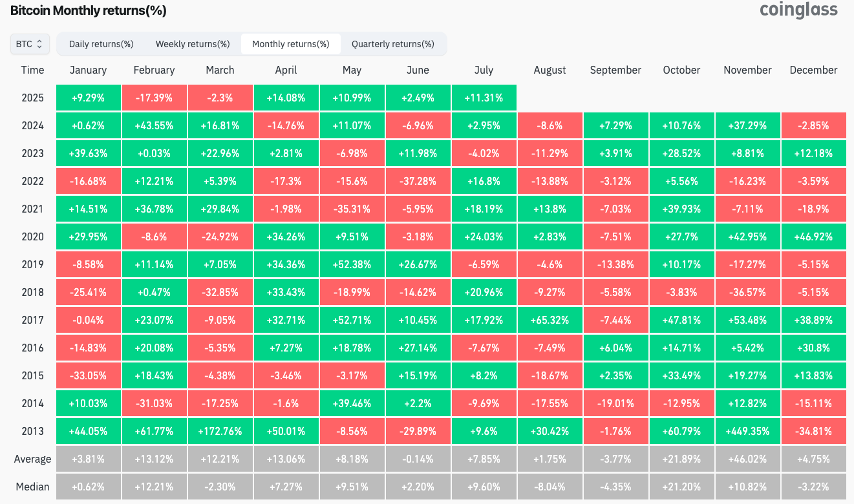Click the 2019 row year label
This screenshot has height=504, width=854.
click(32, 264)
